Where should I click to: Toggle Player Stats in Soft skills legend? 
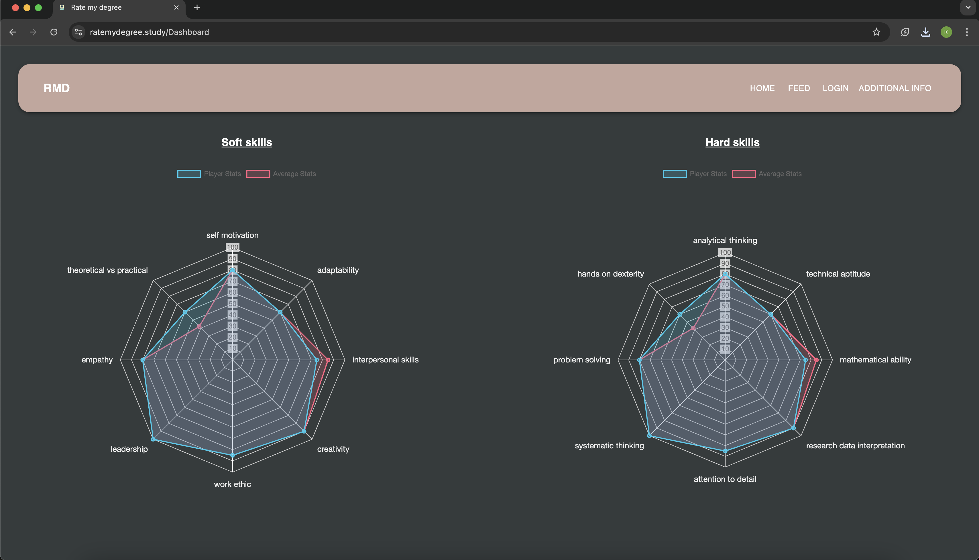click(x=209, y=174)
